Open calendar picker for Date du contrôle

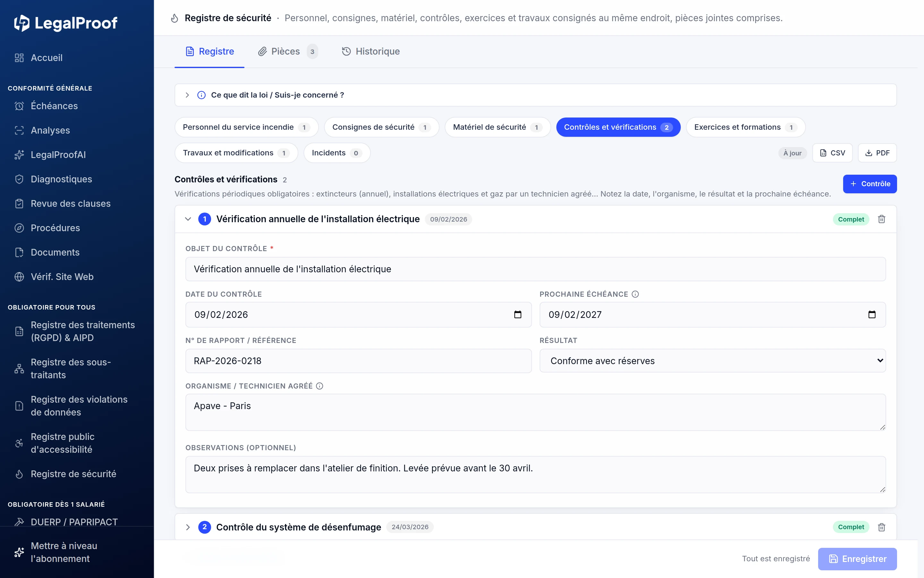(x=518, y=315)
